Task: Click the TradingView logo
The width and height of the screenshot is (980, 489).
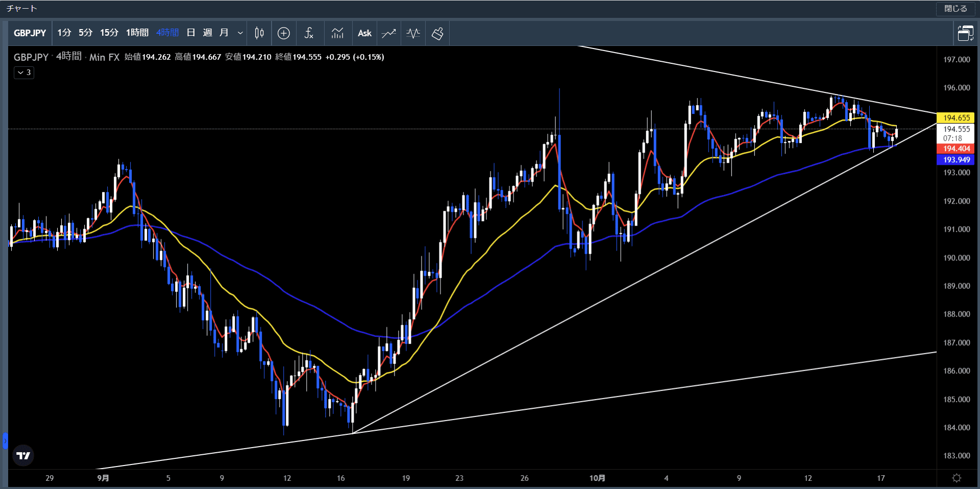Action: [23, 455]
